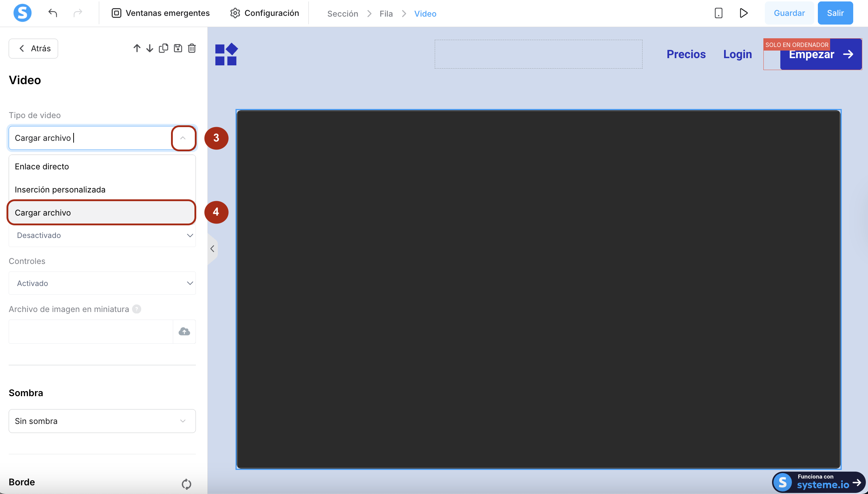
Task: Click the thumbnail image file input field
Action: (x=91, y=331)
